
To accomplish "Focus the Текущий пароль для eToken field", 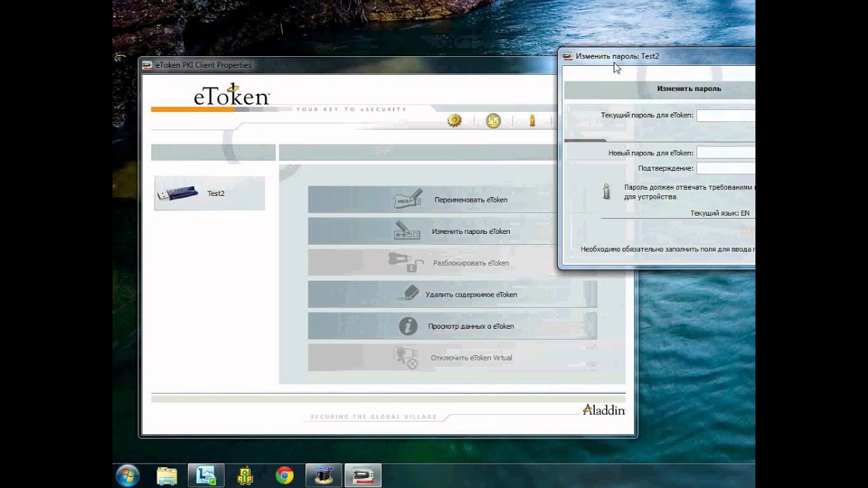I will (726, 115).
